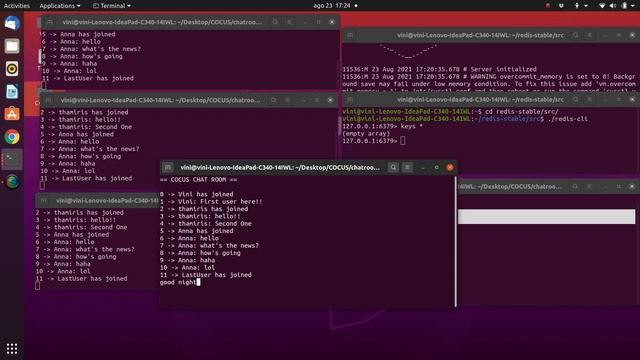The width and height of the screenshot is (640, 360).
Task: Add new tab in redis-cli terminal window
Action: [350, 99]
